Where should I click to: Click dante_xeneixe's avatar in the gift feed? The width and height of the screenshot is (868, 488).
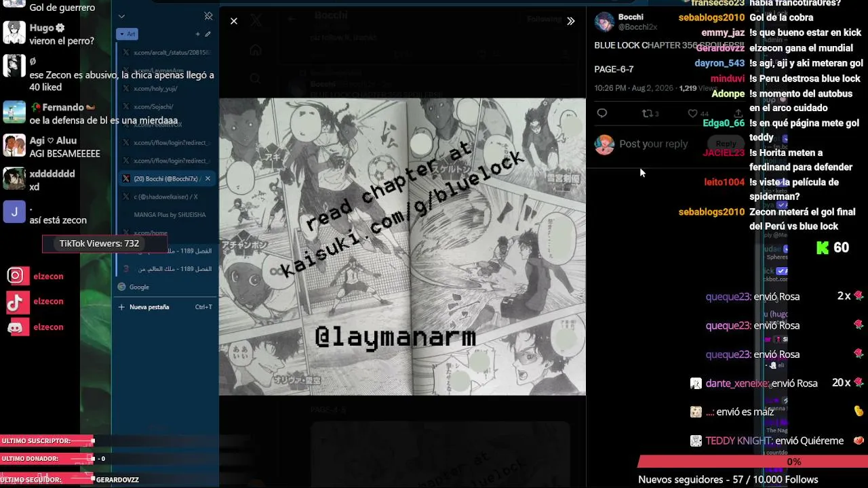696,384
